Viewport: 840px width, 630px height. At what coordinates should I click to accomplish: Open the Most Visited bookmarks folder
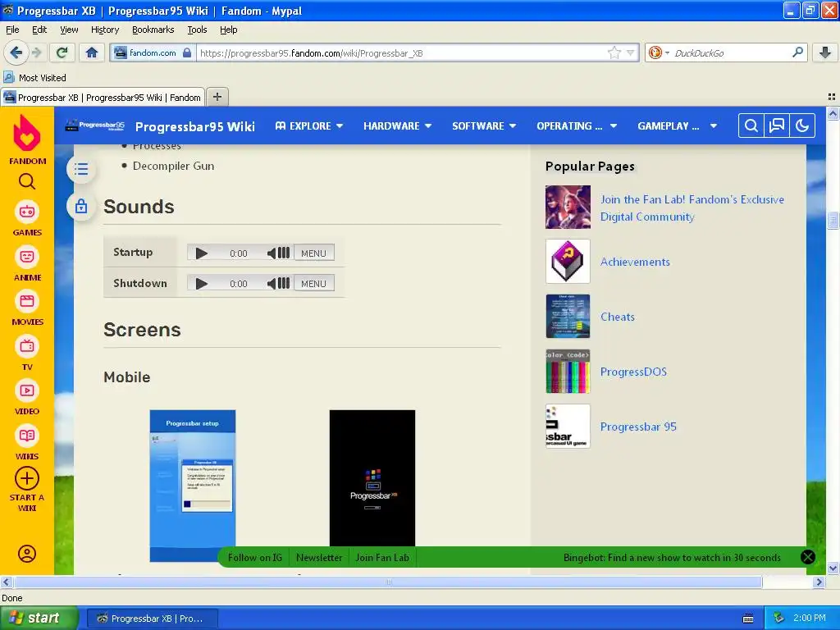click(x=34, y=78)
